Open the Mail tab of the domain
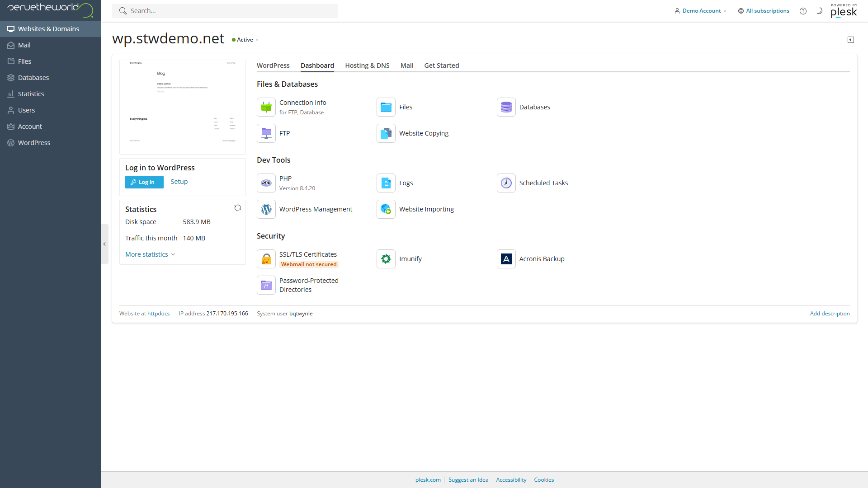The image size is (868, 488). click(407, 66)
